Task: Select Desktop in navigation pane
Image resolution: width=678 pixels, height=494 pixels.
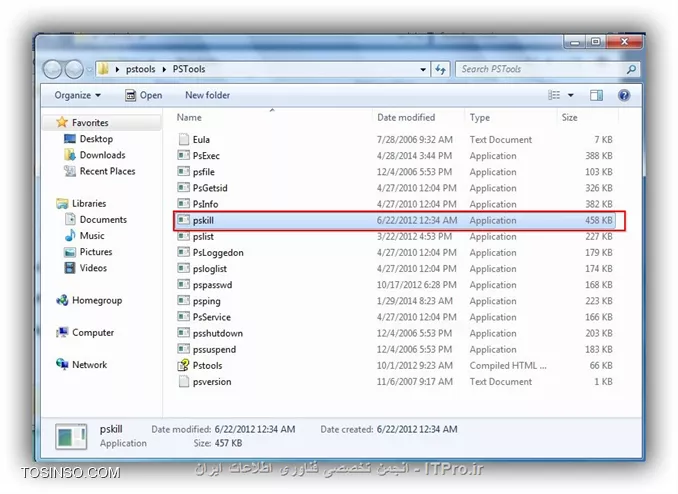Action: point(96,139)
